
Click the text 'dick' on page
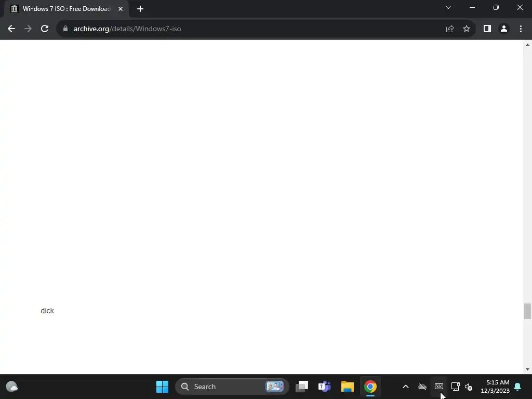click(47, 311)
